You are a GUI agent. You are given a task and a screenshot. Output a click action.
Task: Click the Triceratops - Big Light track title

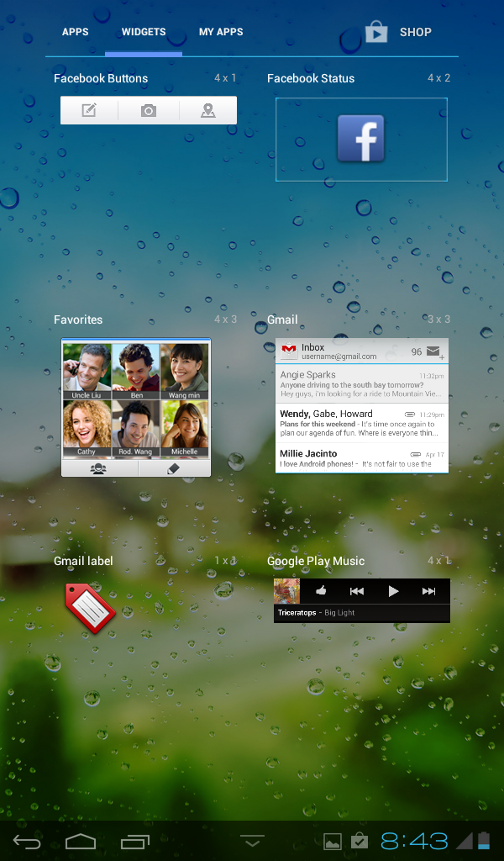[317, 613]
